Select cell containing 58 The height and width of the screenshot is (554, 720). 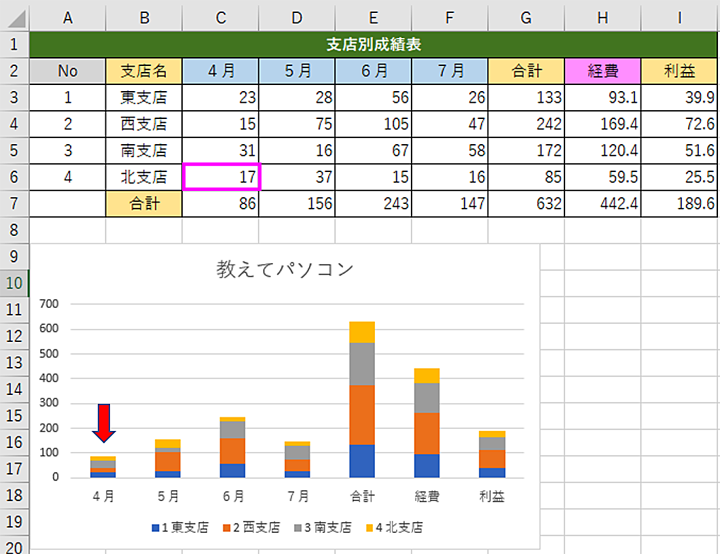(x=450, y=151)
